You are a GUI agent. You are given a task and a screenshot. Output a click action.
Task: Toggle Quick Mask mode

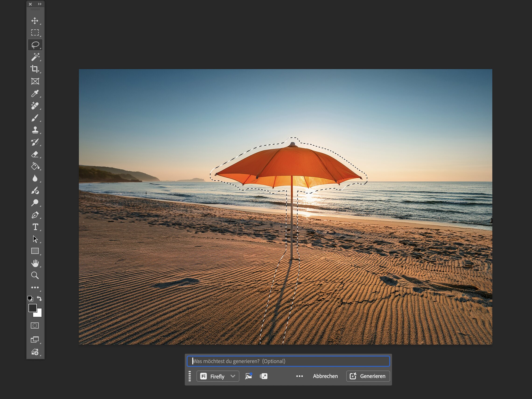(35, 326)
